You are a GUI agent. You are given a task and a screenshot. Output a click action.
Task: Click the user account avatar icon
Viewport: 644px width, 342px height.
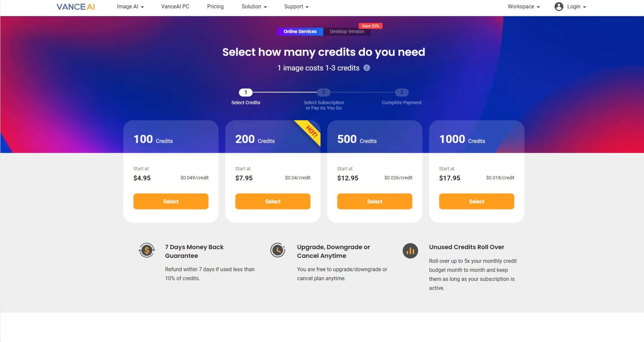coord(558,7)
